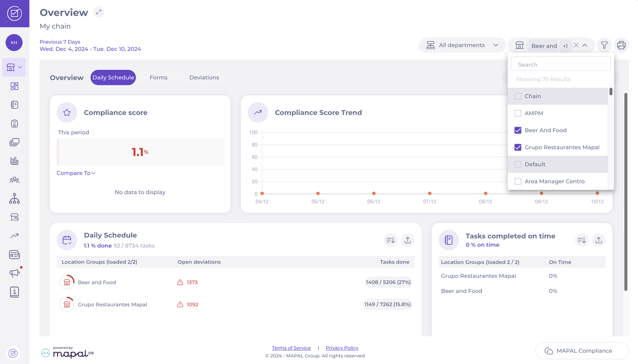Click the MAPAL Compliance logo icon at top of sidebar

14,13
